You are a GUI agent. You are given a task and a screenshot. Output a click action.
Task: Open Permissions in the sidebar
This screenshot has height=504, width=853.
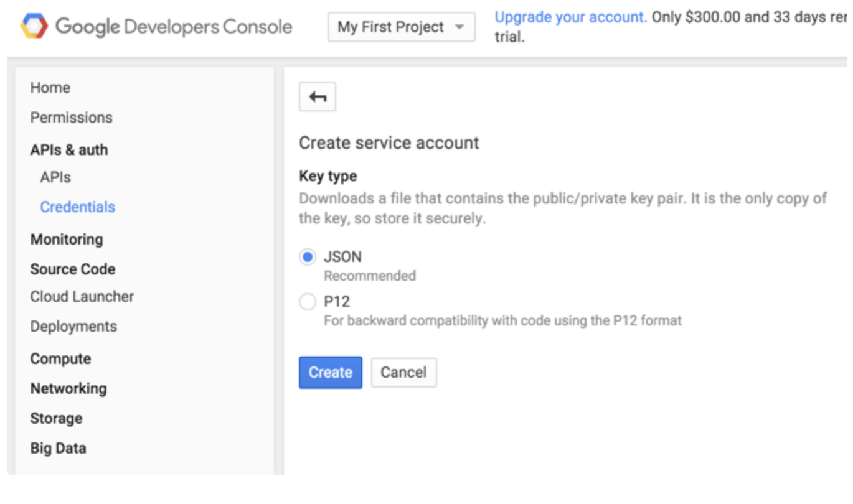click(x=72, y=118)
